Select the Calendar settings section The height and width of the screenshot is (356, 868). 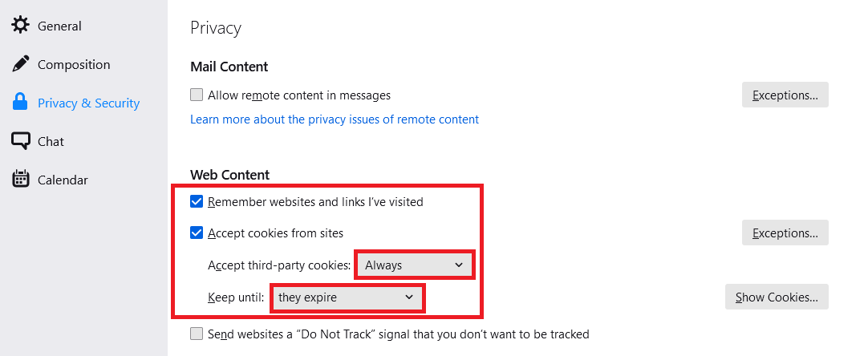[x=63, y=180]
